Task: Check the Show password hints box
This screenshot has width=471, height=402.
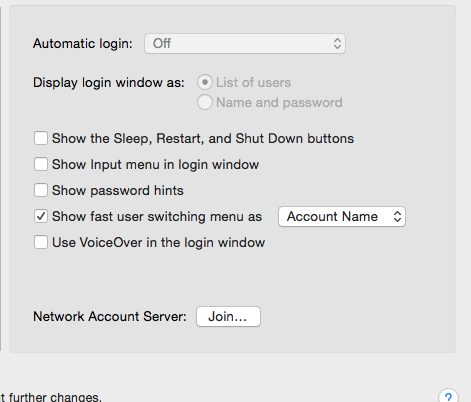Action: tap(41, 190)
